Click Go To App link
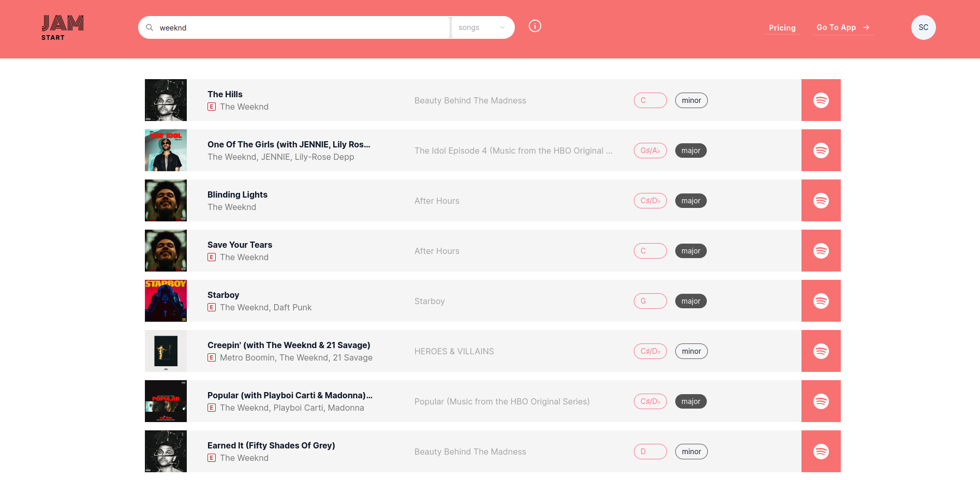Viewport: 980px width, 480px height. [x=842, y=27]
